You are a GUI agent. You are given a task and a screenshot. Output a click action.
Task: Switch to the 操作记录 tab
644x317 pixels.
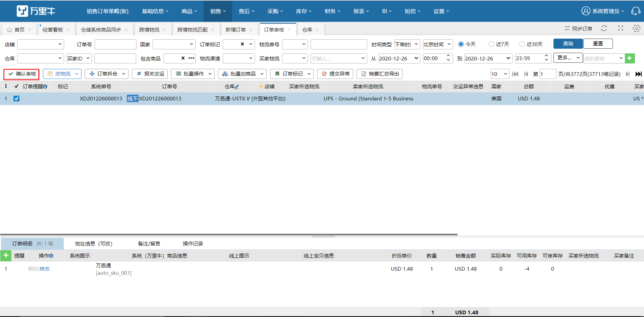[193, 243]
